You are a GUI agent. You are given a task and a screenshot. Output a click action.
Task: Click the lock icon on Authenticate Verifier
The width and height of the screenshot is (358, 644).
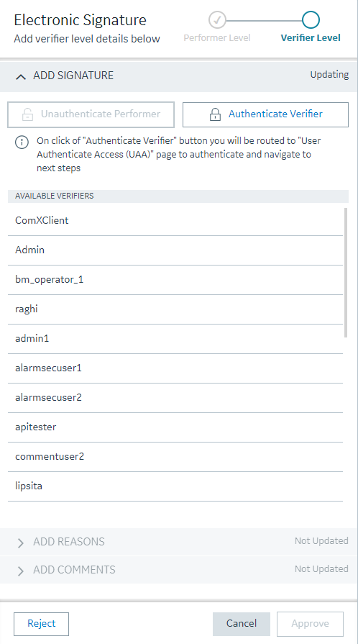point(215,114)
